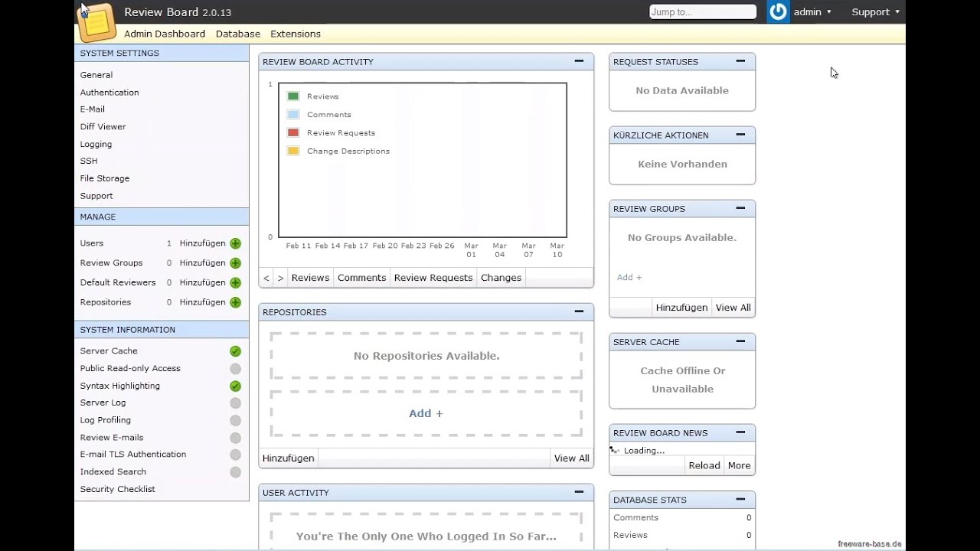This screenshot has width=980, height=551.
Task: Show Review Requests in activity graph
Action: point(433,278)
